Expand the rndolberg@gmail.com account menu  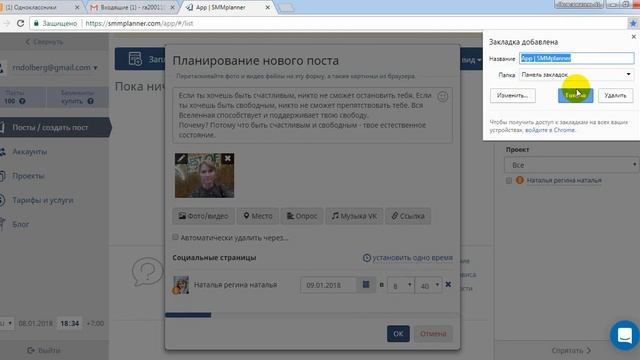(55, 67)
